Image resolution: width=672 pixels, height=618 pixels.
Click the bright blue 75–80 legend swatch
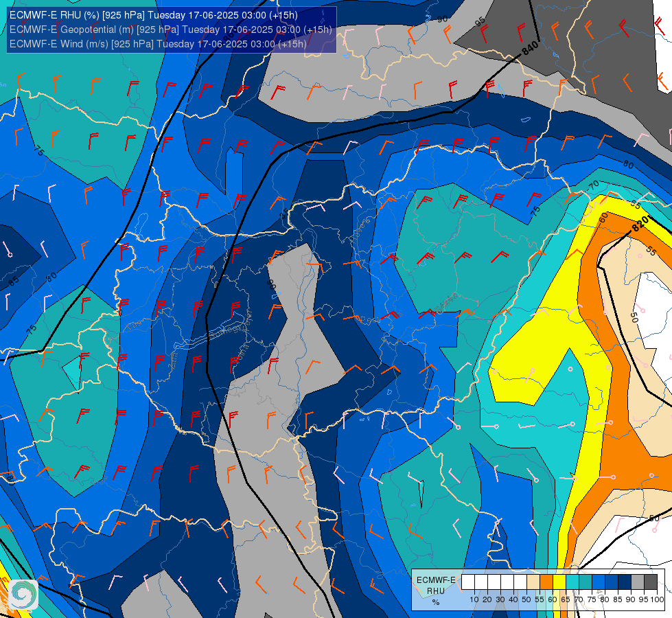click(599, 582)
